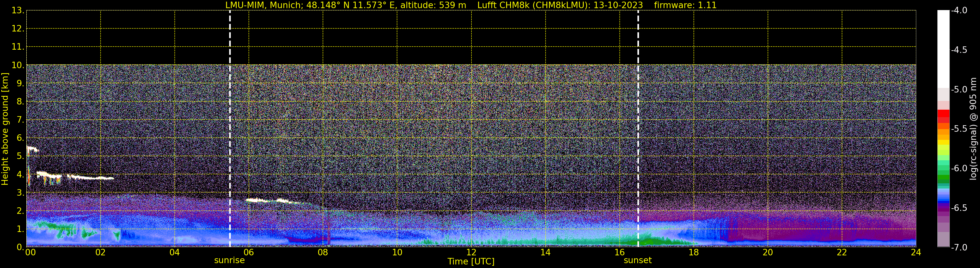This screenshot has height=268, width=980.
Task: Click the '3.' height tick label
Action: (x=20, y=192)
